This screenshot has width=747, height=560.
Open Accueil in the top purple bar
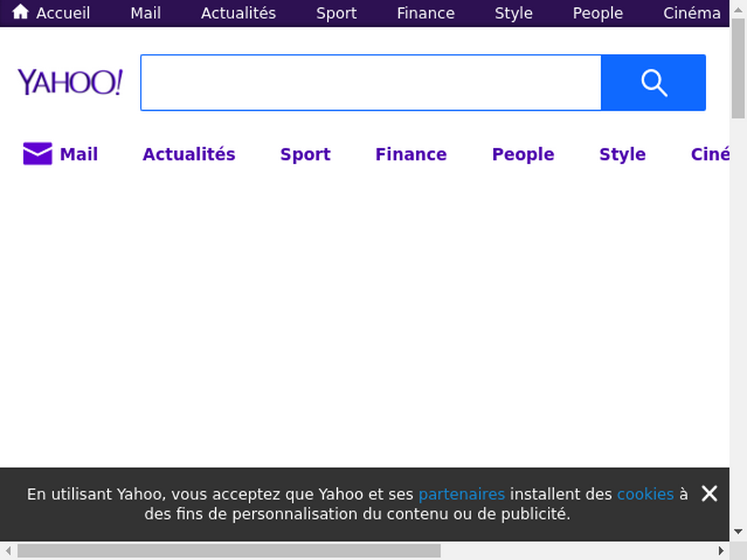(63, 13)
